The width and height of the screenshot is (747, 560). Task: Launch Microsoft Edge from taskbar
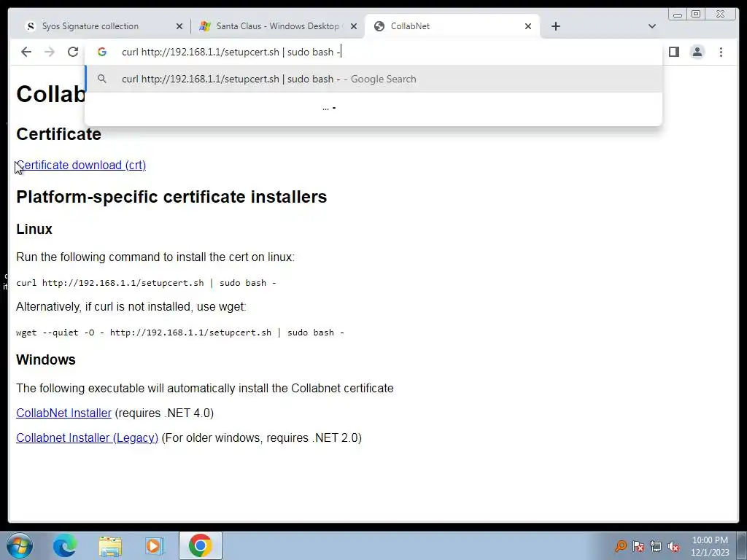[x=64, y=545]
